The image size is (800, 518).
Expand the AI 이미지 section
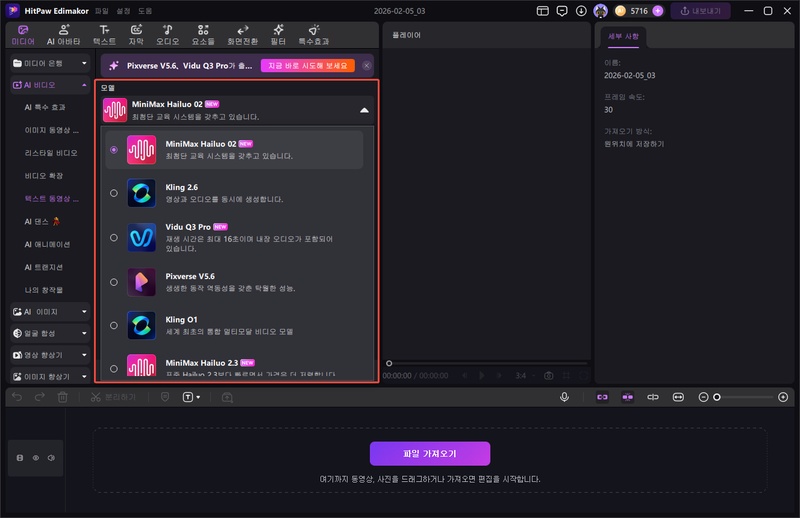click(50, 312)
